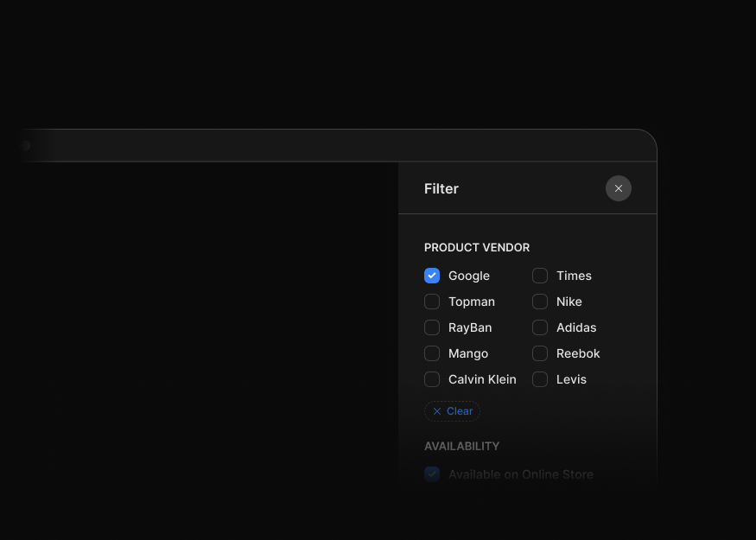The width and height of the screenshot is (756, 540).
Task: Click the Filter panel title
Action: point(442,188)
